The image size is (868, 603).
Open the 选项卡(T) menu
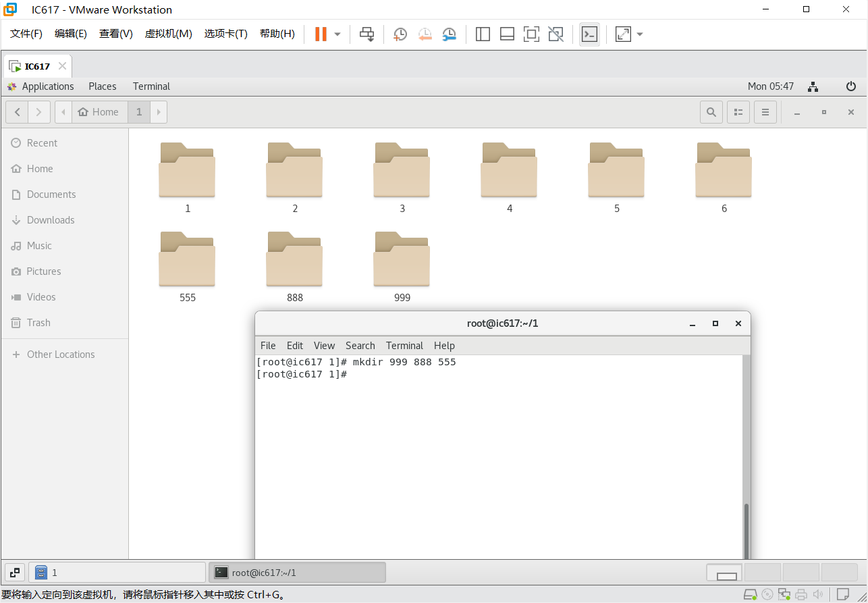226,34
